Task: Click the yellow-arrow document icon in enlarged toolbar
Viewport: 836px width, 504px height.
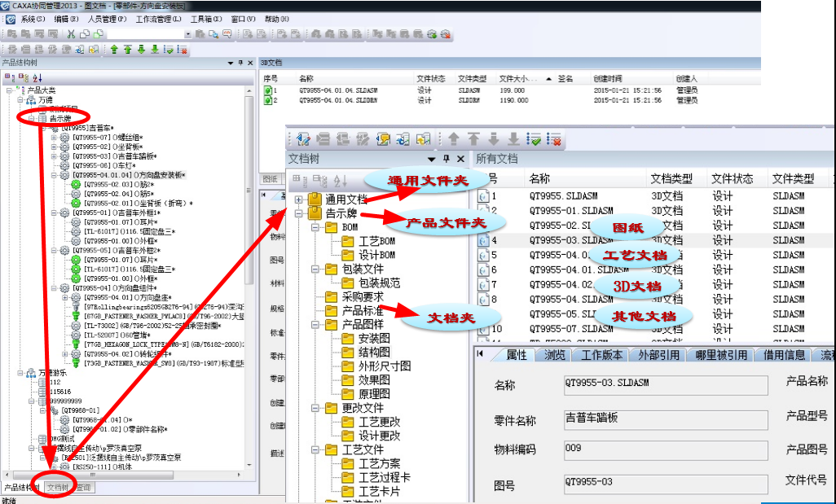Action: click(x=424, y=139)
